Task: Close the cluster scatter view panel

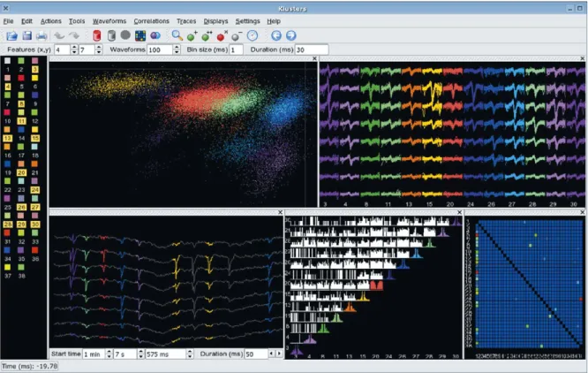Action: pos(314,58)
